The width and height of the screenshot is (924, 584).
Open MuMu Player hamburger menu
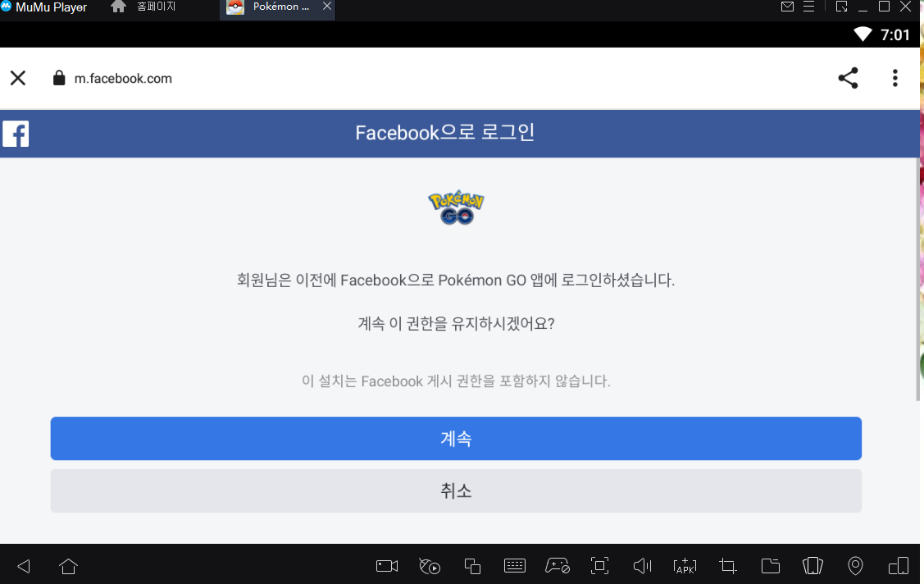pos(809,7)
